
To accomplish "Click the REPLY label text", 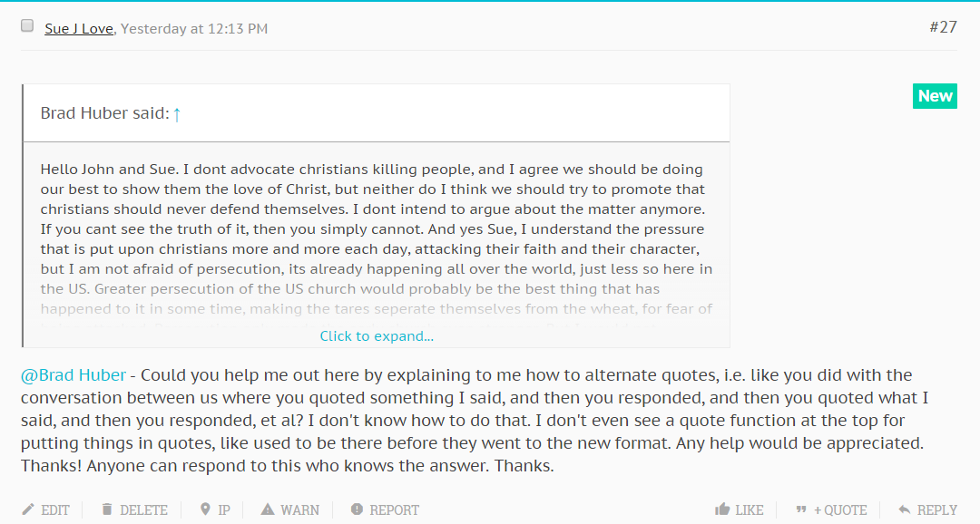I will click(936, 510).
